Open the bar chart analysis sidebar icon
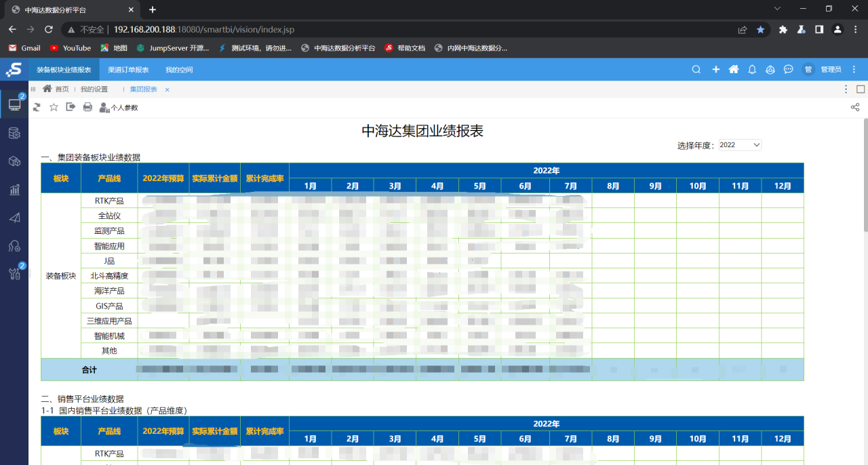This screenshot has height=465, width=868. coord(14,189)
